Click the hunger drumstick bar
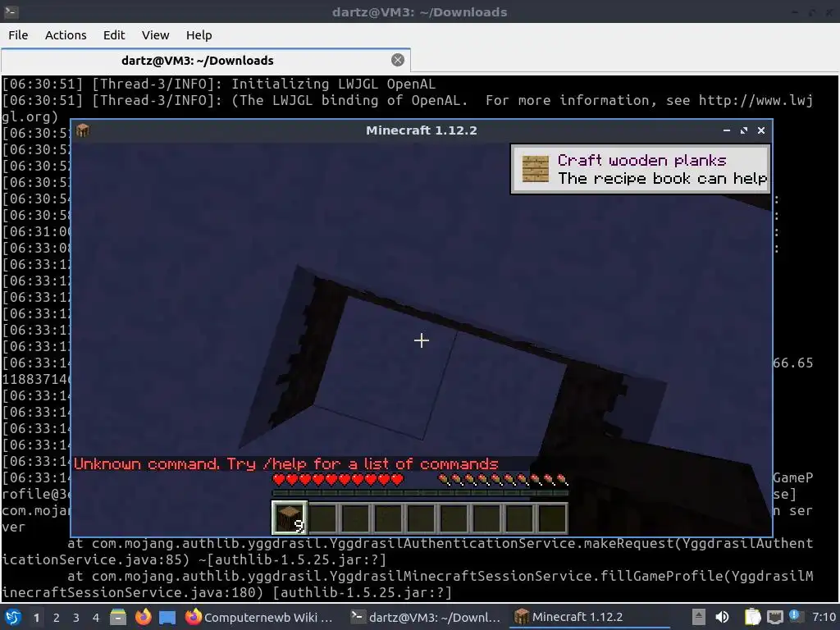Screen dimensions: 840x630 pos(503,479)
